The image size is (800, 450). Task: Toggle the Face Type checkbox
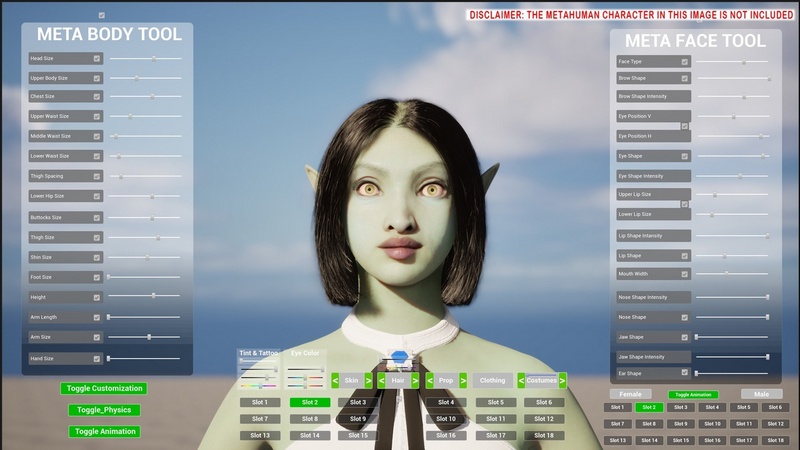[685, 62]
